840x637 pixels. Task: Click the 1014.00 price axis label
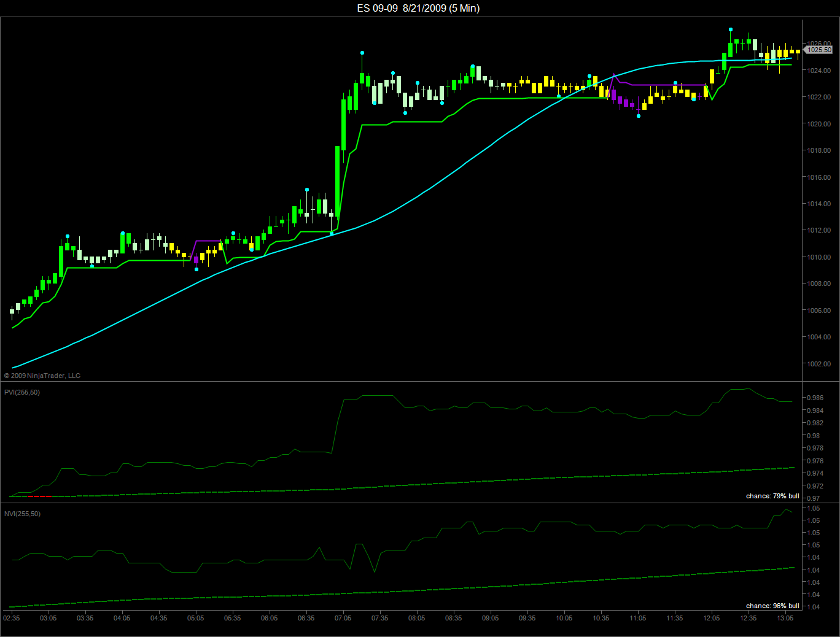[x=819, y=204]
